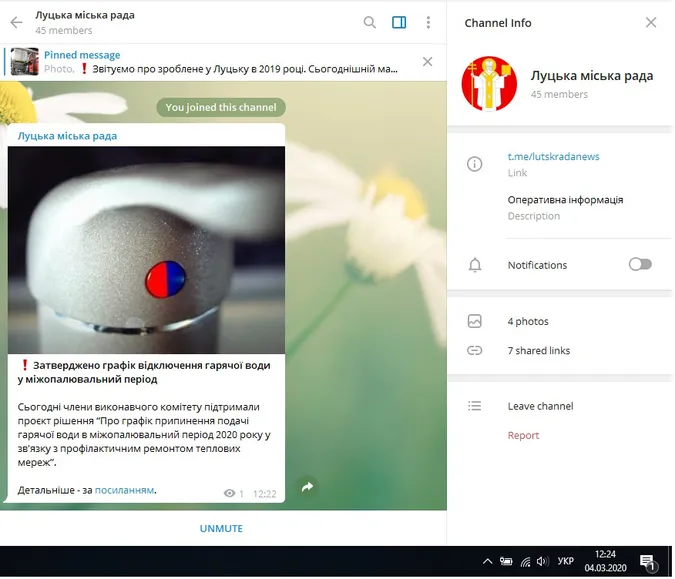
Task: Open the three-dot options menu
Action: point(428,22)
